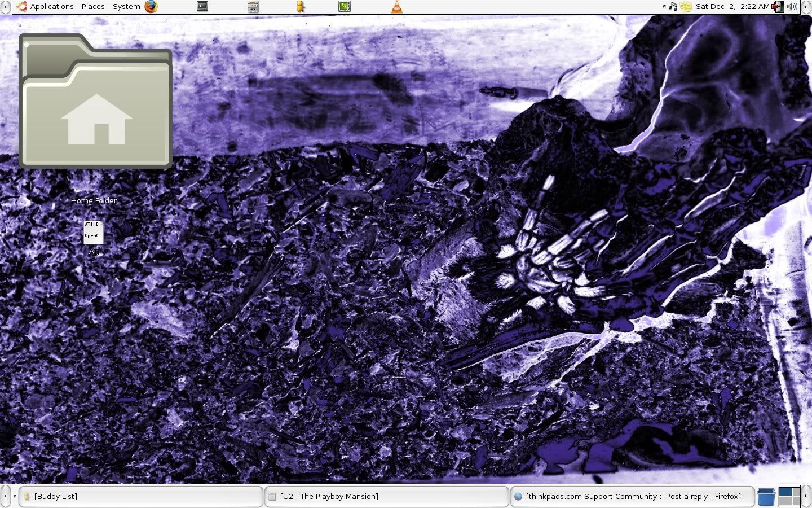This screenshot has width=812, height=508.
Task: Click the music note tray icon
Action: pos(673,7)
